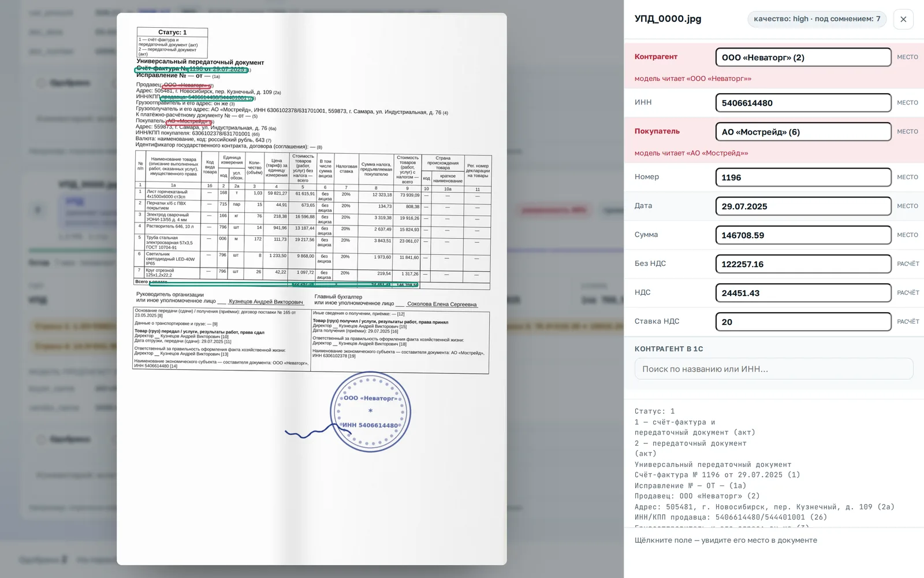Select OCR line starting 'Адрес: 505481, г. Новосибирск'
Viewport: 924px width, 578px height.
pos(765,507)
